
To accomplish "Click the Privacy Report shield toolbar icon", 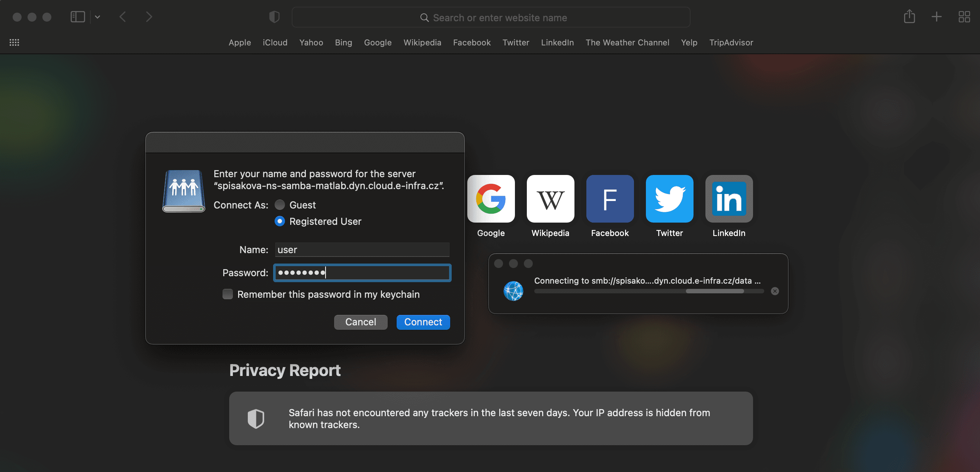I will pos(274,17).
